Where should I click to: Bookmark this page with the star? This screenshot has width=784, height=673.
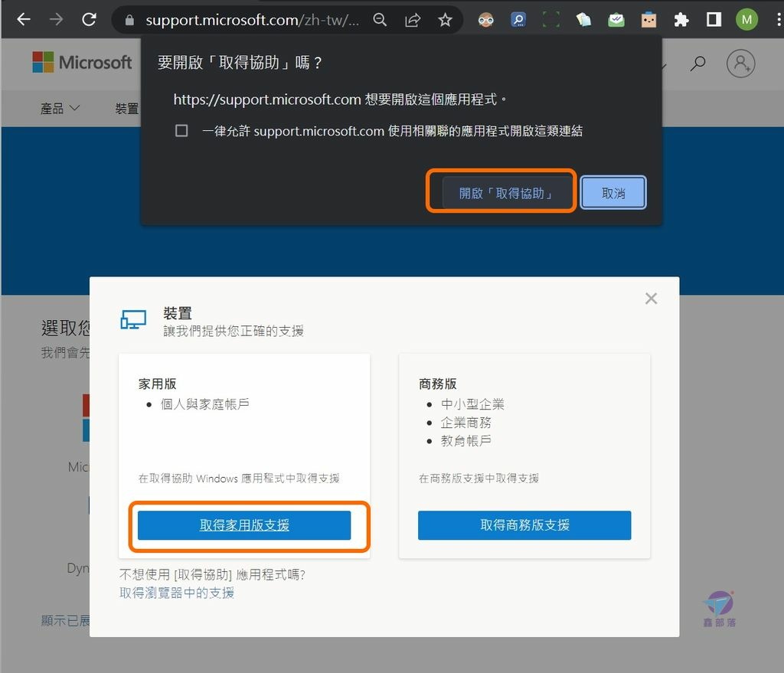445,20
